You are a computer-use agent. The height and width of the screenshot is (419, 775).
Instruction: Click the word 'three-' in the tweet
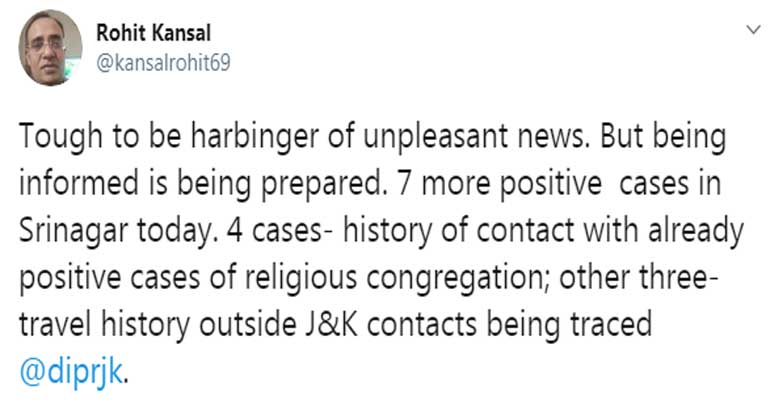tap(678, 278)
